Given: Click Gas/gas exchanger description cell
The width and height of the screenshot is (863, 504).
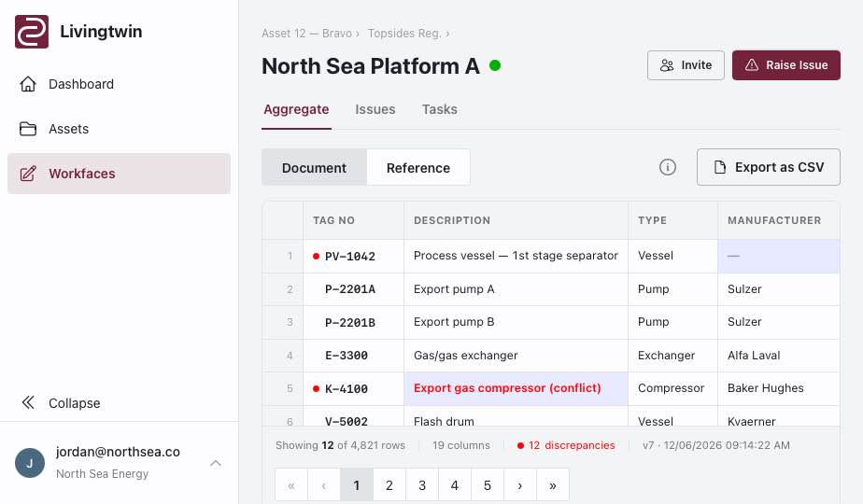Looking at the screenshot, I should 516,356.
